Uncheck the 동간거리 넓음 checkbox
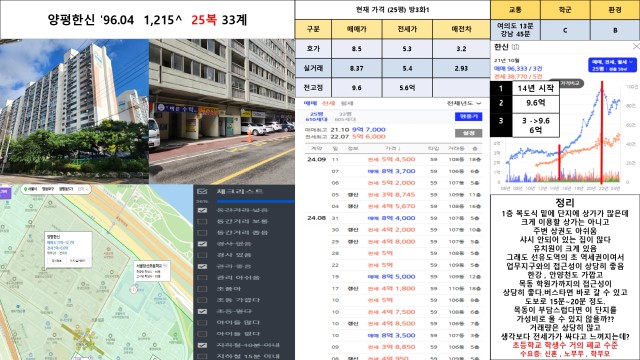The height and width of the screenshot is (360, 640). pyautogui.click(x=202, y=210)
